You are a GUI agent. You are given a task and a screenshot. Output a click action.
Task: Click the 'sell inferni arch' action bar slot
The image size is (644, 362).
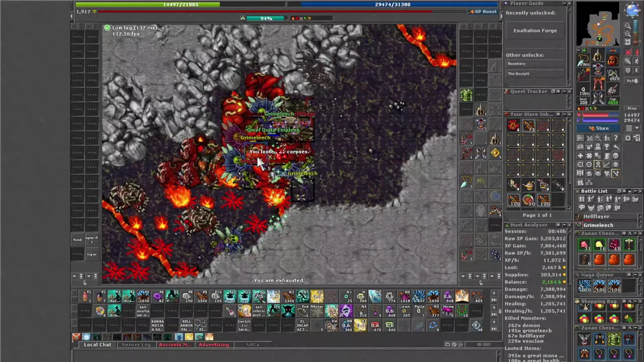click(x=259, y=311)
